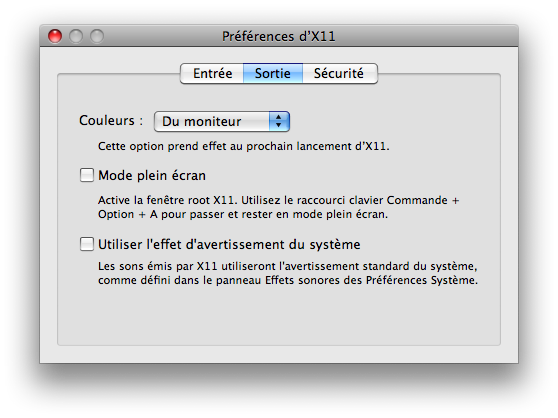This screenshot has width=558, height=418.
Task: Tick the Utiliser l'effet d'avertissement checkbox
Action: coord(86,244)
